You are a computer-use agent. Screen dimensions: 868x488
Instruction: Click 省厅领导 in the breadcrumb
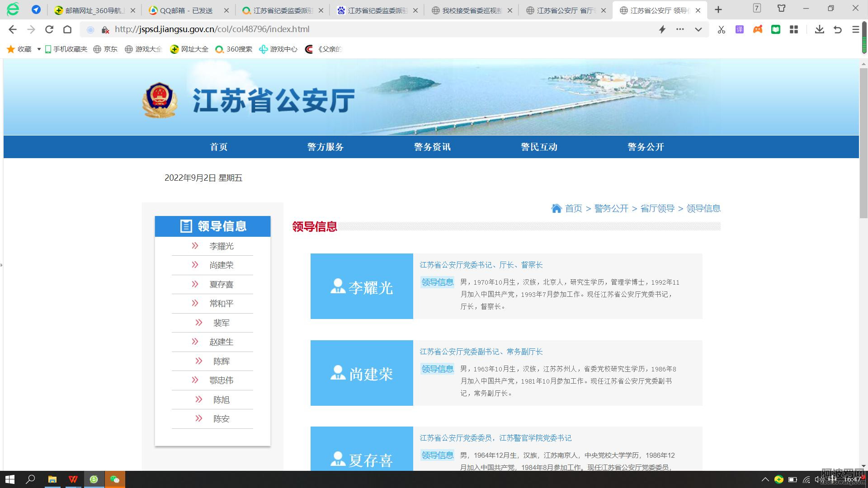(657, 208)
